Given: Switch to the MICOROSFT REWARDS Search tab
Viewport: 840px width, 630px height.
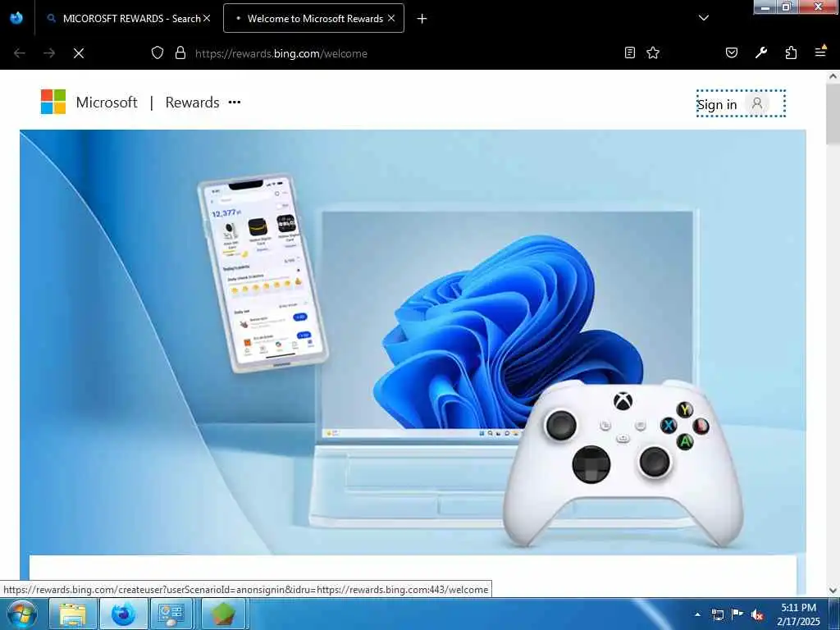Looking at the screenshot, I should pyautogui.click(x=129, y=18).
